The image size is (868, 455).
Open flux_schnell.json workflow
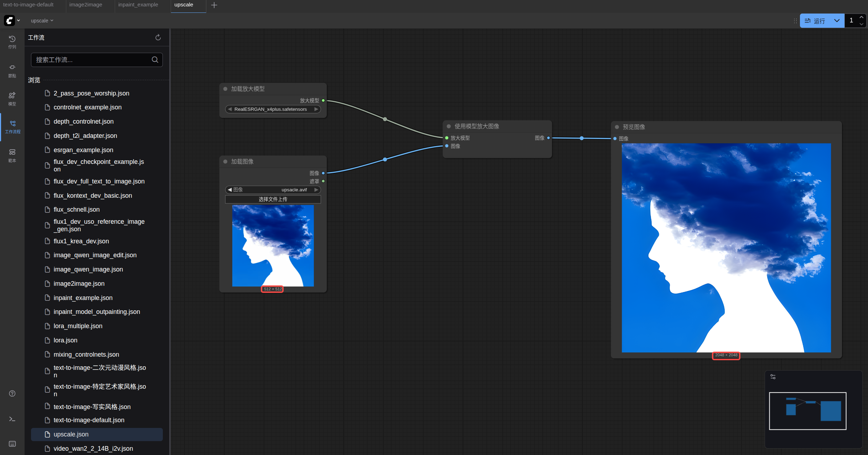(x=97, y=210)
